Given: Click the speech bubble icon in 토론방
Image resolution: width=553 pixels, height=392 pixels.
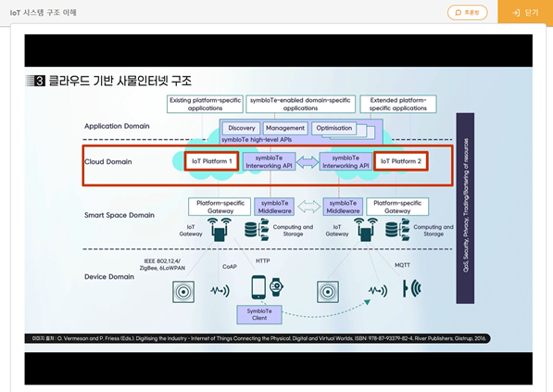Looking at the screenshot, I should (x=459, y=13).
